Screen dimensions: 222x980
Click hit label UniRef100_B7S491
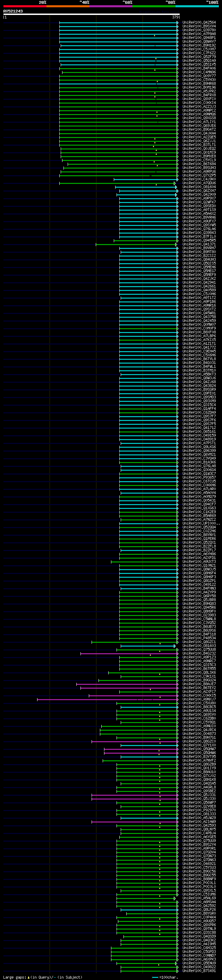[199, 971]
